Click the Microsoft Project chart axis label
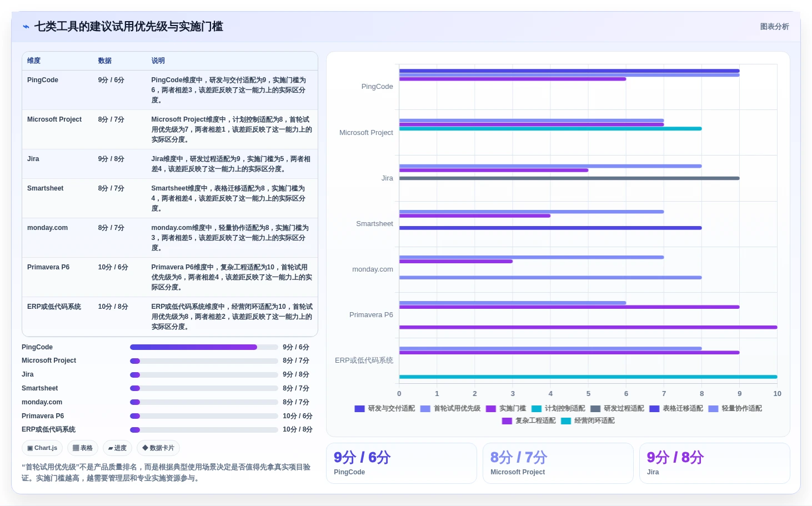Image resolution: width=812 pixels, height=506 pixels. [x=366, y=133]
